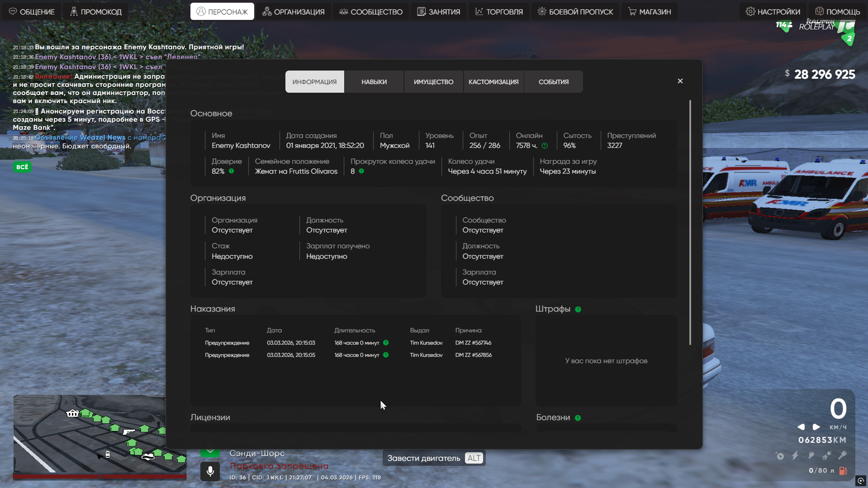Click the microphone icon near the bottom

point(210,471)
